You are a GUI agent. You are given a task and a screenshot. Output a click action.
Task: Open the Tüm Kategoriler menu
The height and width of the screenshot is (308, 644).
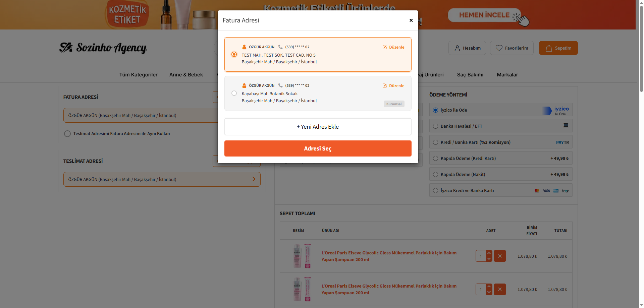(x=138, y=75)
